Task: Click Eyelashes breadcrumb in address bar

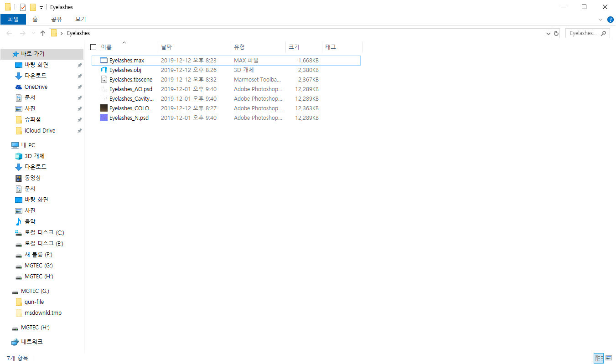Action: click(x=78, y=33)
